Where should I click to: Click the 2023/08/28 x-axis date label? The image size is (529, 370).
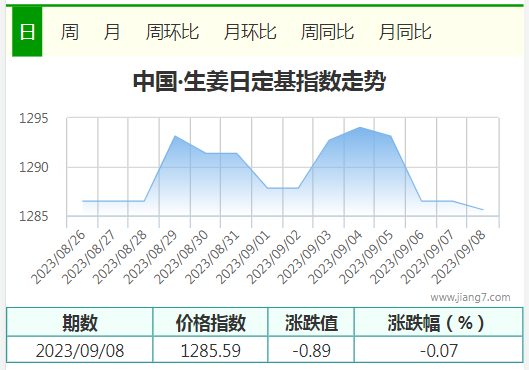tap(120, 257)
